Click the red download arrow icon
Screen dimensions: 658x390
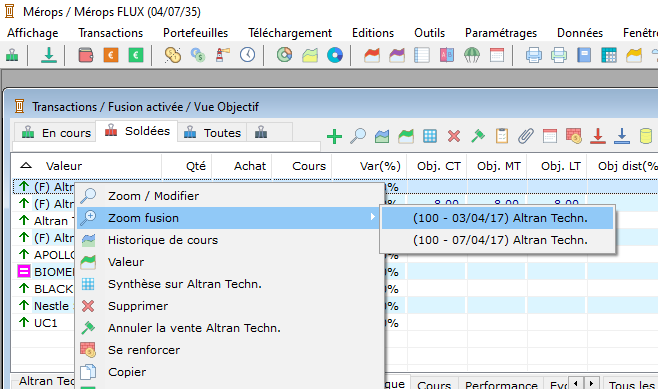pos(598,136)
